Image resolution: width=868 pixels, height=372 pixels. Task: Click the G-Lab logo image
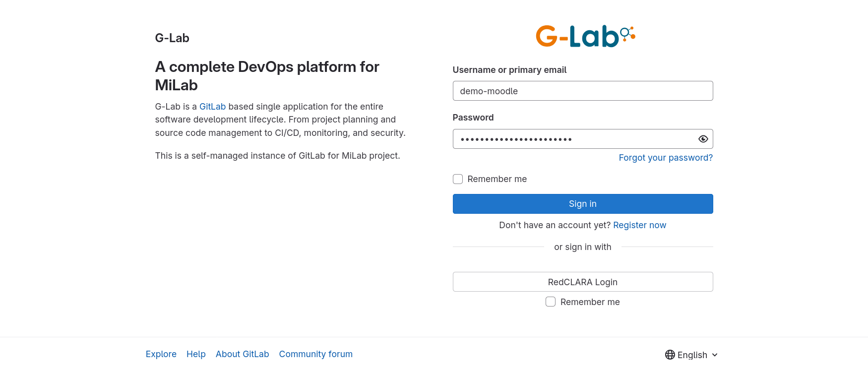tap(585, 36)
